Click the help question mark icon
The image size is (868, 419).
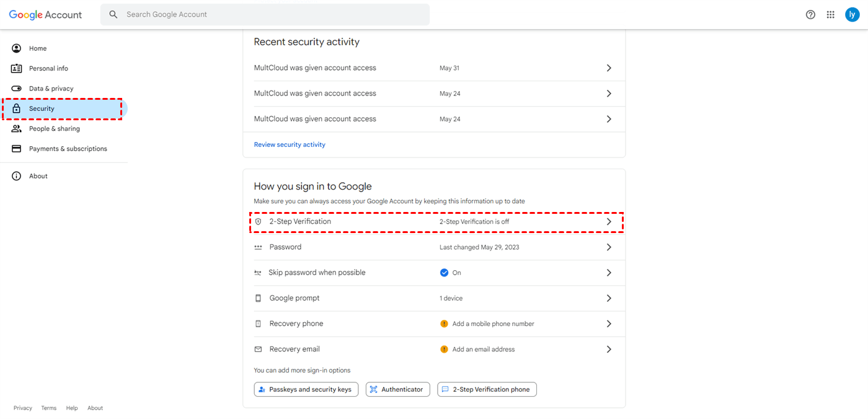click(810, 15)
